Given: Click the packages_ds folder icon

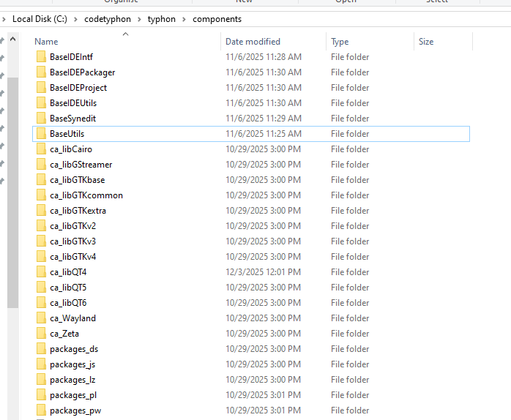Looking at the screenshot, I should [41, 349].
